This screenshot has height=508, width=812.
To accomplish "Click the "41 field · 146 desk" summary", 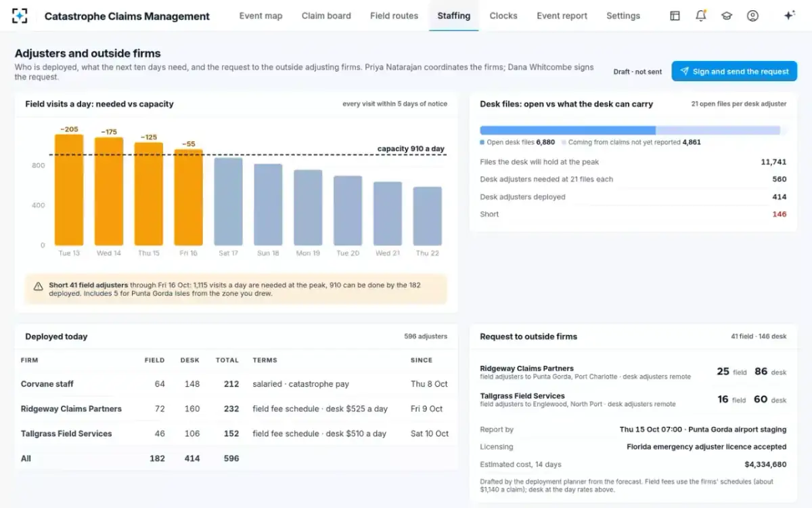I will (x=759, y=337).
